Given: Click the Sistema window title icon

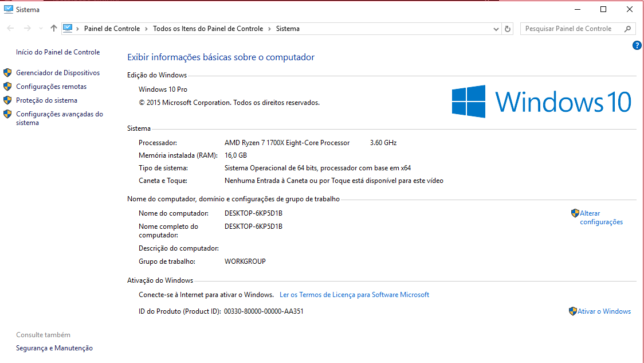Looking at the screenshot, I should click(8, 9).
